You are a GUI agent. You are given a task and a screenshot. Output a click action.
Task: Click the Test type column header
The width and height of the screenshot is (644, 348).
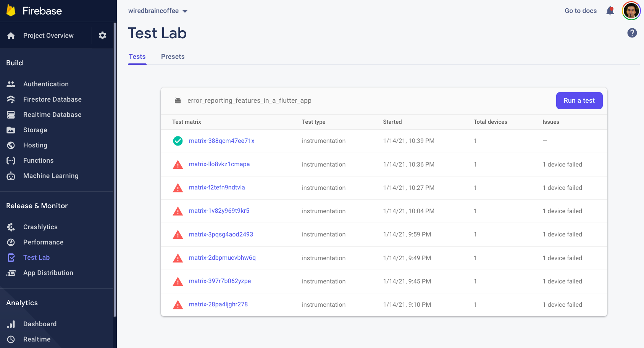coord(314,122)
